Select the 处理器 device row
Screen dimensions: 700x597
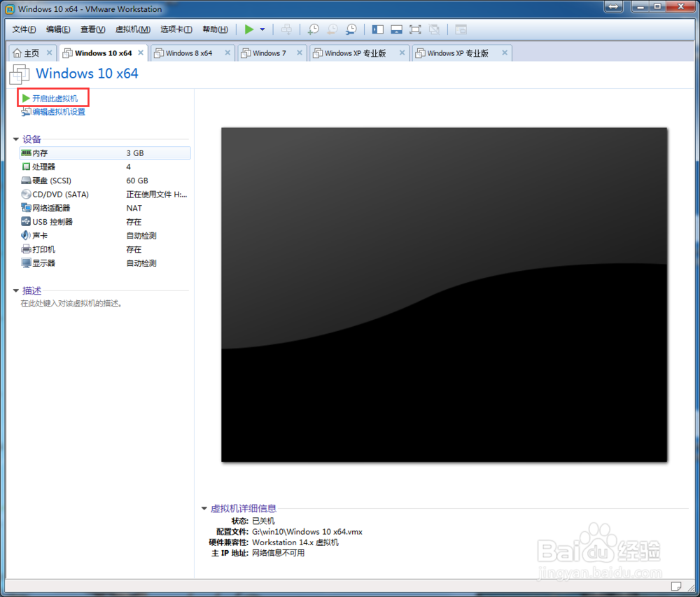click(106, 167)
